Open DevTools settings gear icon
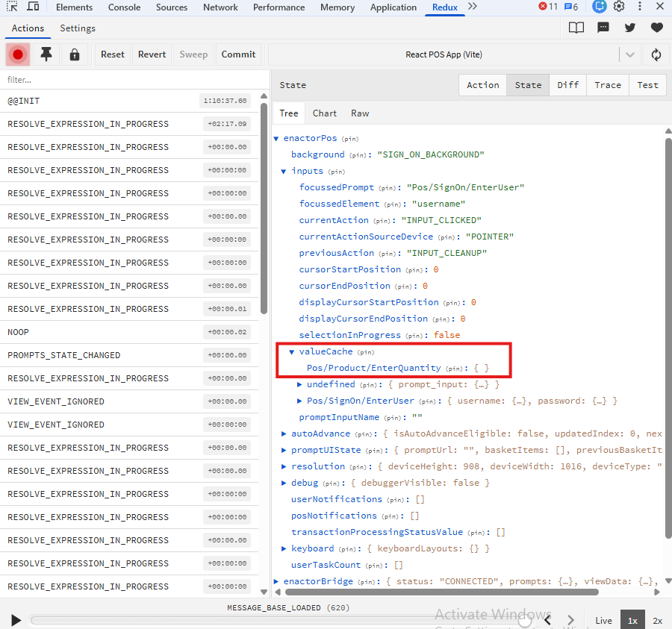 619,7
